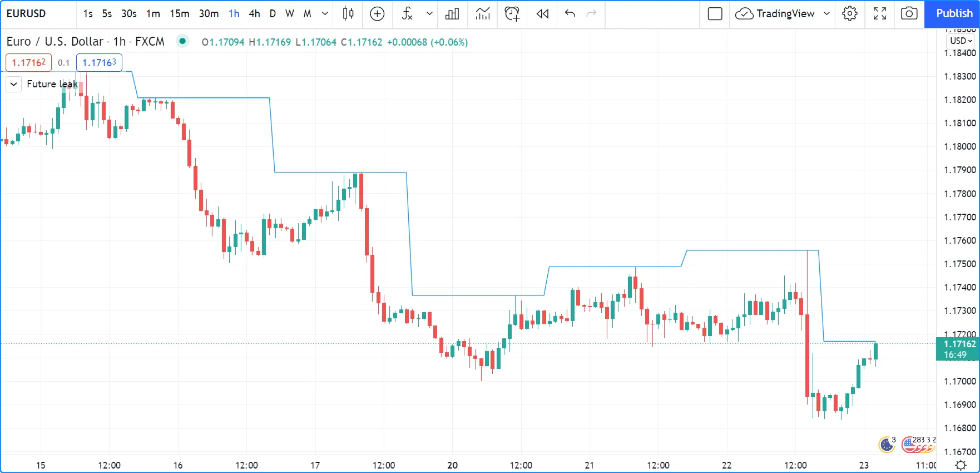Image resolution: width=980 pixels, height=473 pixels.
Task: Open the USD currency dropdown
Action: (961, 41)
